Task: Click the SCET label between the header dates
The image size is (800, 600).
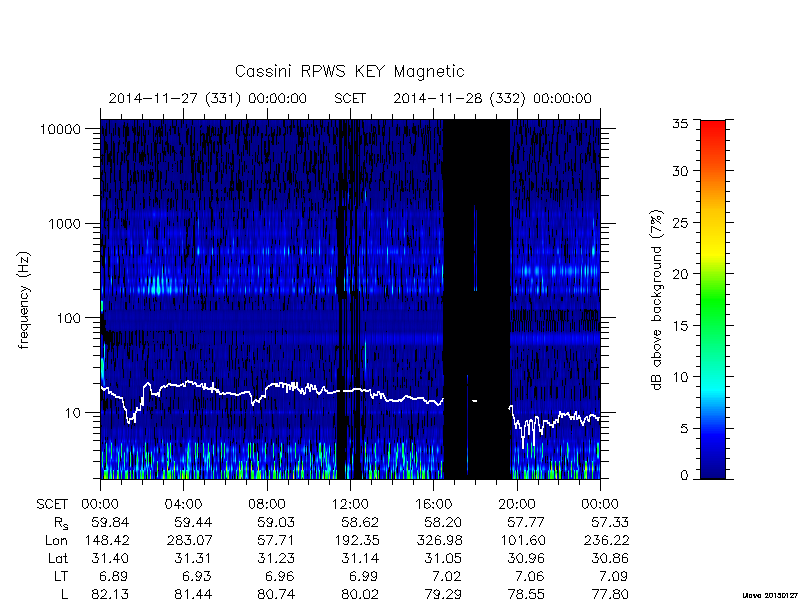Action: click(x=350, y=98)
